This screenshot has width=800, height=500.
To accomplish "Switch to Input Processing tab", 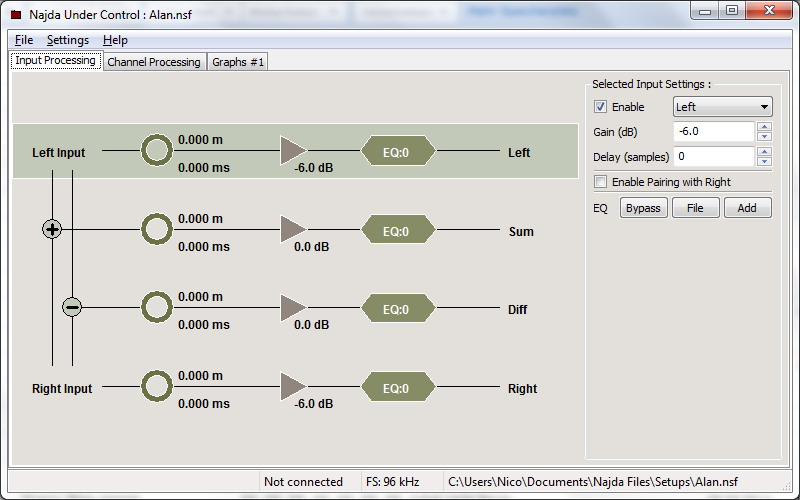I will pos(56,60).
